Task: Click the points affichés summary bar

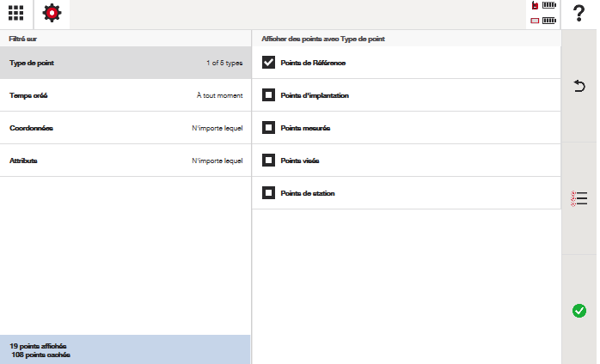Action: tap(125, 349)
